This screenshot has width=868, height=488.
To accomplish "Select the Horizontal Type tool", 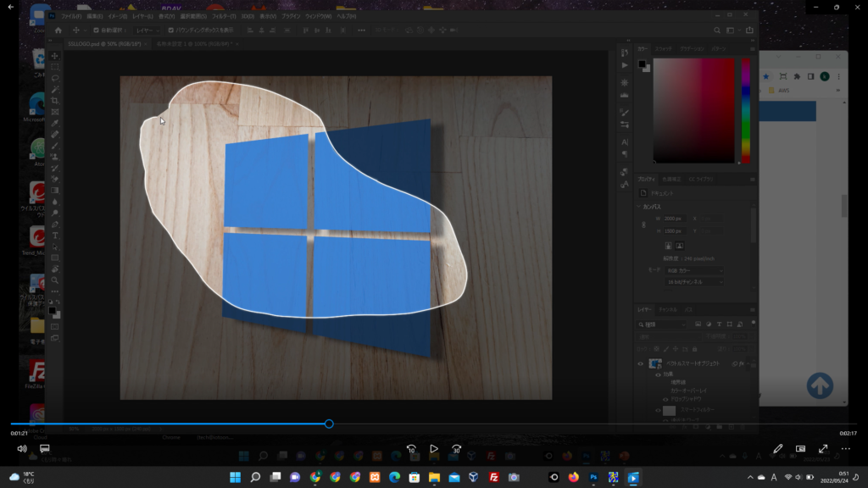I will [x=55, y=236].
